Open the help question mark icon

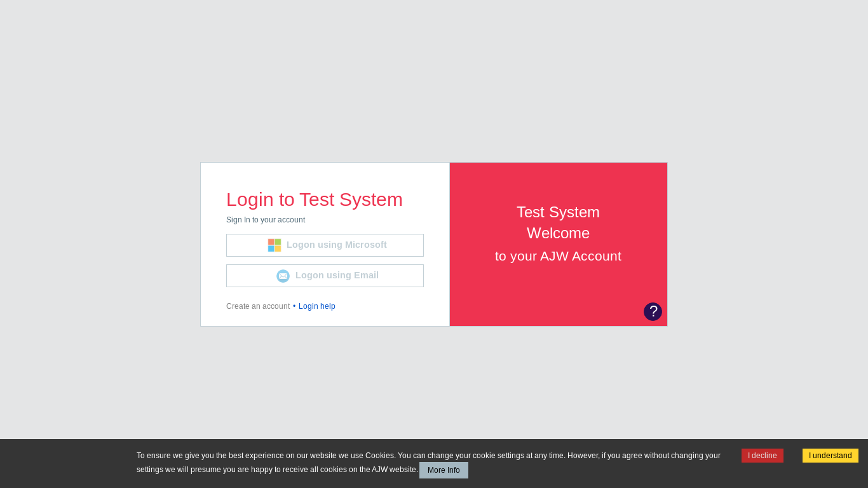point(653,311)
